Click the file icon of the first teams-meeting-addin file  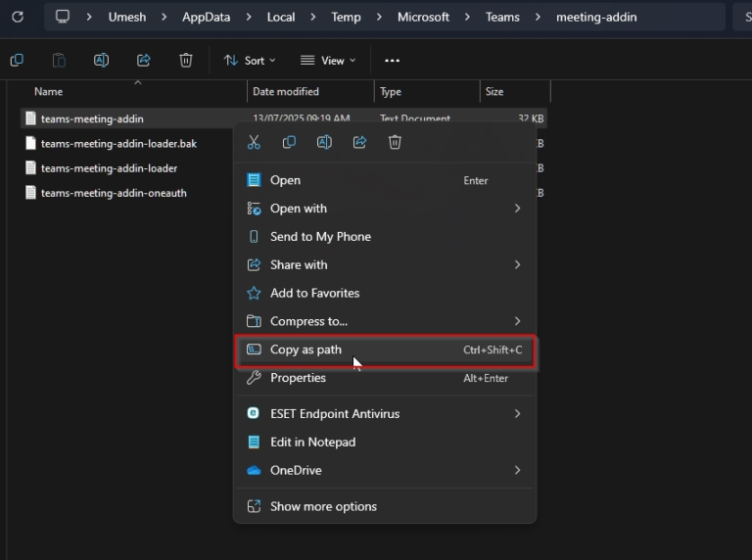tap(30, 118)
